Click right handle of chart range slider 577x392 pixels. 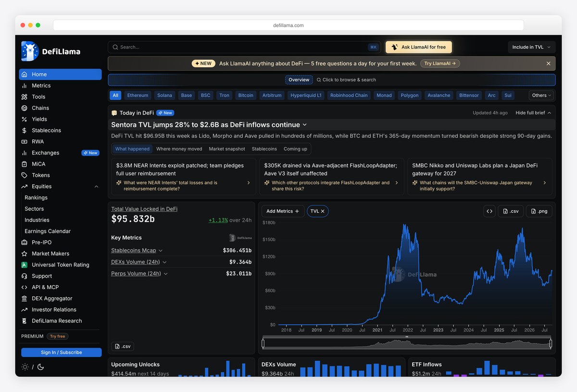(551, 343)
